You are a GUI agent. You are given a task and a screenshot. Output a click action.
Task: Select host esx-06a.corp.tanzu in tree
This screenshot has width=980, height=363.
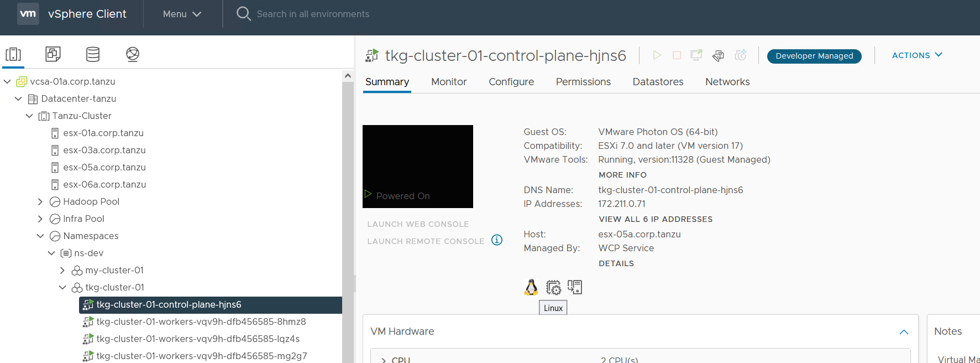[104, 184]
